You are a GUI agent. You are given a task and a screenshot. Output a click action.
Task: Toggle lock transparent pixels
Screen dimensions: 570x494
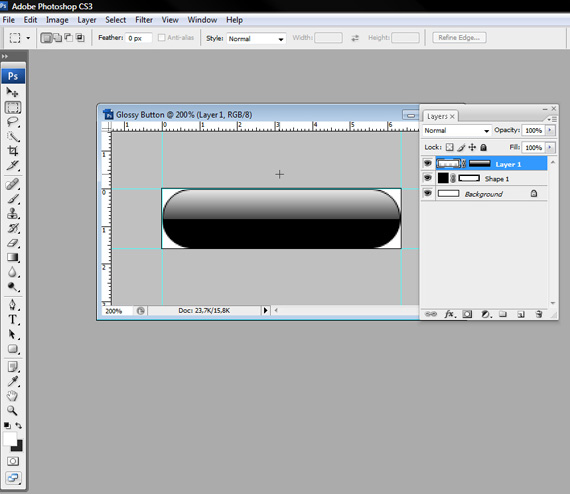pos(450,147)
